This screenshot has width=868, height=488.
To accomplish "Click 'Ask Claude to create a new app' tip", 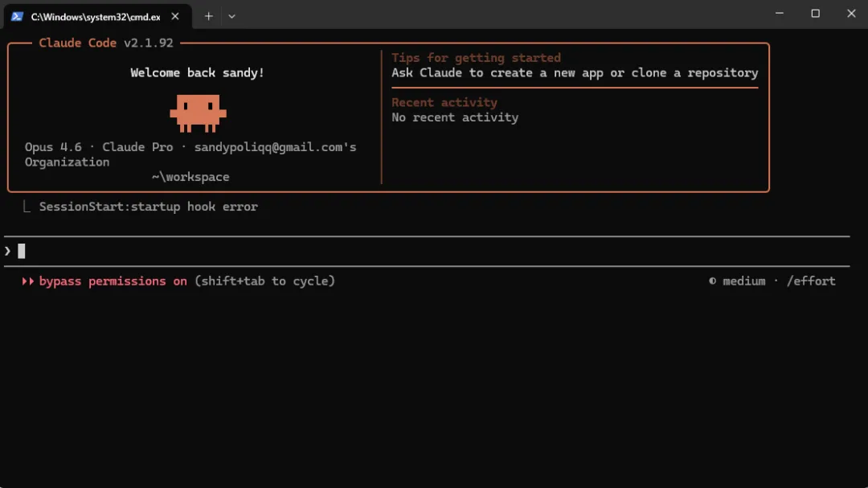I will 575,73.
